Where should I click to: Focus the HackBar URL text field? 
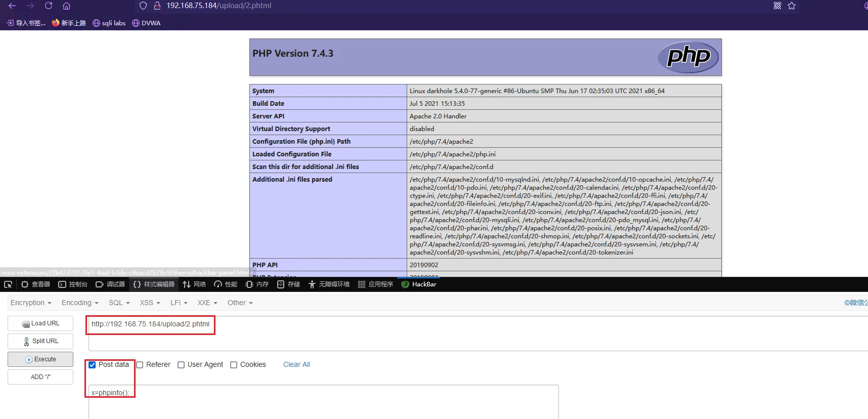pos(478,333)
